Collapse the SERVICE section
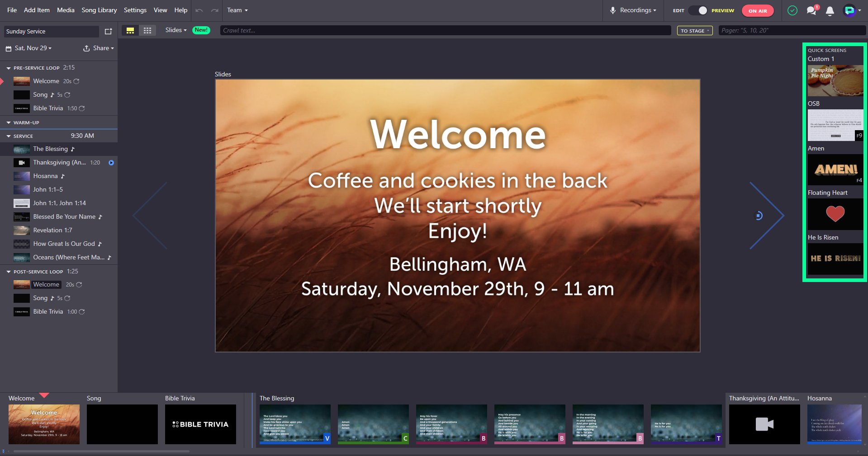Viewport: 868px width, 456px height. point(9,136)
